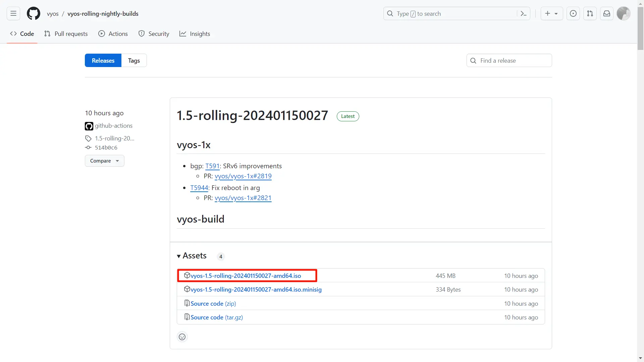Open the command palette icon
The height and width of the screenshot is (362, 644).
pos(523,14)
